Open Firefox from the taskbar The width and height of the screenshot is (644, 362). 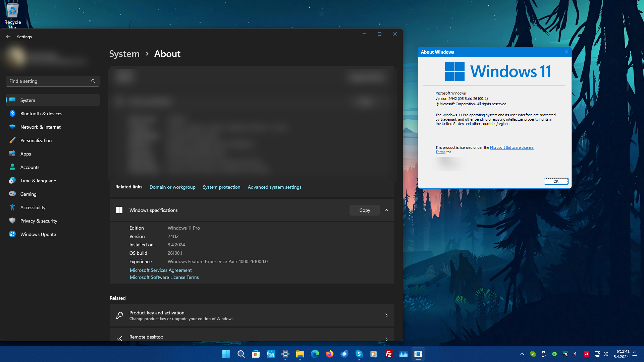coord(329,354)
